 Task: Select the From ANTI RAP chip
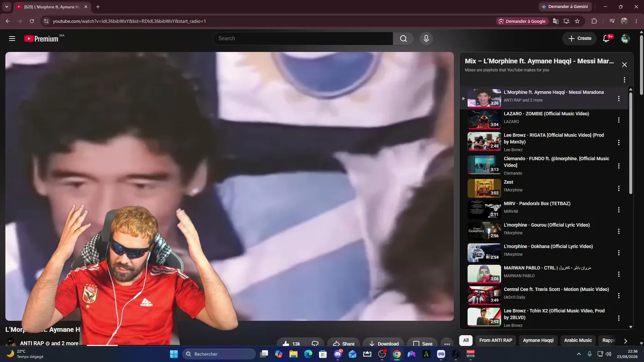(x=496, y=340)
